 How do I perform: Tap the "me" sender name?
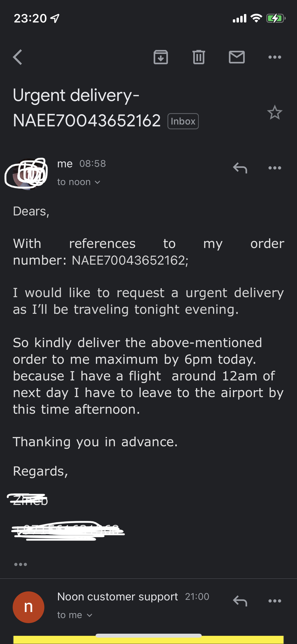[x=65, y=164]
